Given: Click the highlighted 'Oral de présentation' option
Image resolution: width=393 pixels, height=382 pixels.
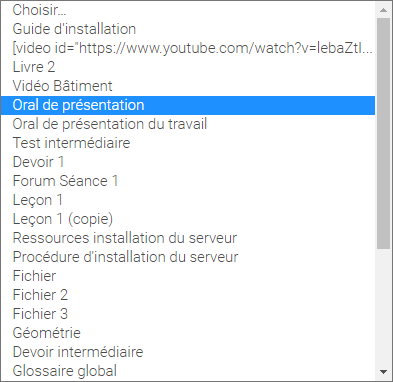Looking at the screenshot, I should click(x=188, y=105).
